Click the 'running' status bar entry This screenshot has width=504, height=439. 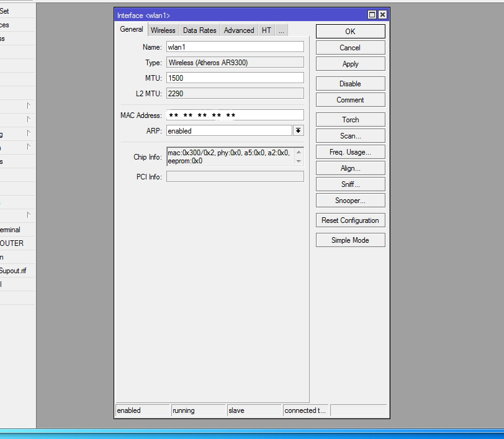pos(199,410)
